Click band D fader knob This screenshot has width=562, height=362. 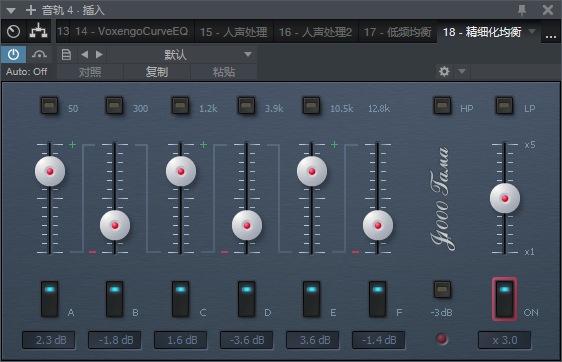247,225
